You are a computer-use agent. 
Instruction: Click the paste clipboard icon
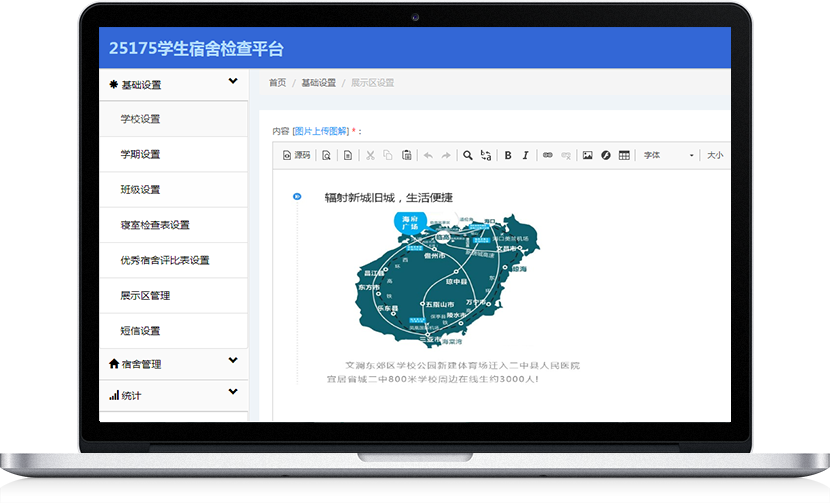pos(406,155)
